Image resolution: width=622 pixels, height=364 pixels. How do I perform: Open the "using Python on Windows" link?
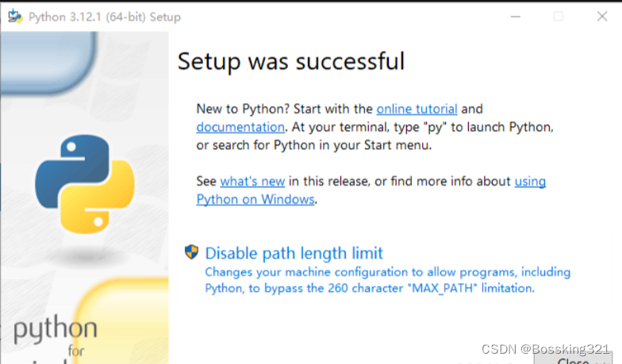pos(255,199)
